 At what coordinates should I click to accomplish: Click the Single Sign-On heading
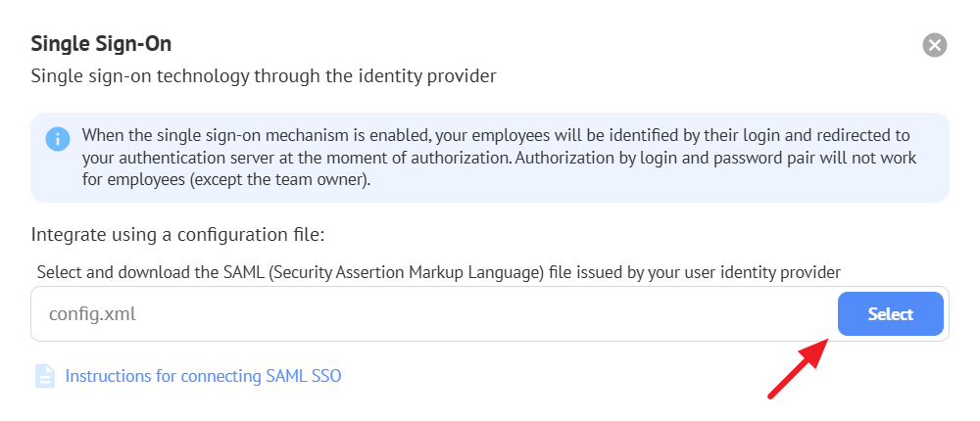[108, 43]
